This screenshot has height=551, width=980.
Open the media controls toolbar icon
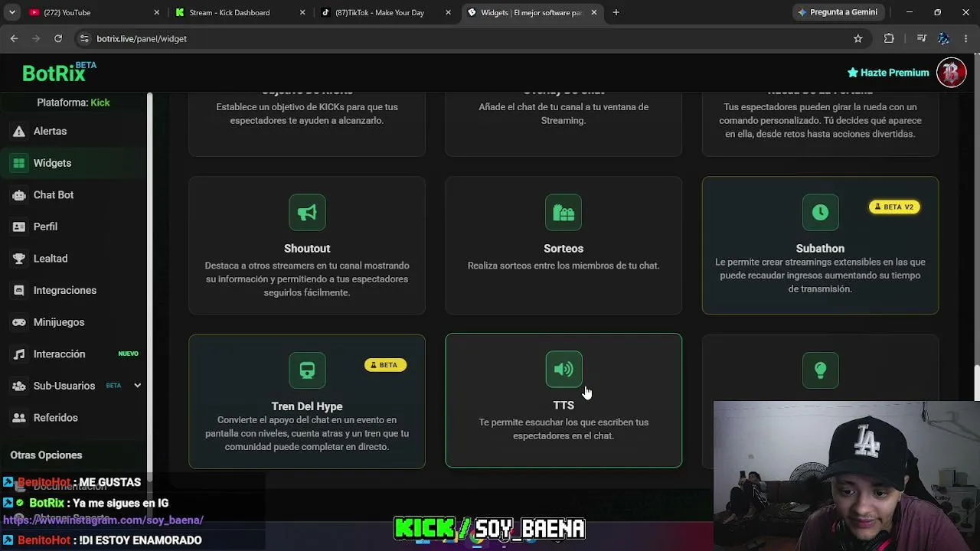[x=922, y=38]
